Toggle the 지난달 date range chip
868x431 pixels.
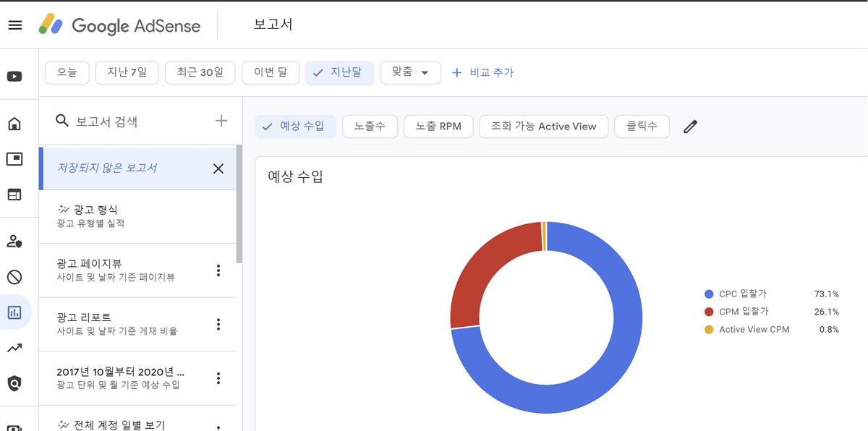click(339, 72)
